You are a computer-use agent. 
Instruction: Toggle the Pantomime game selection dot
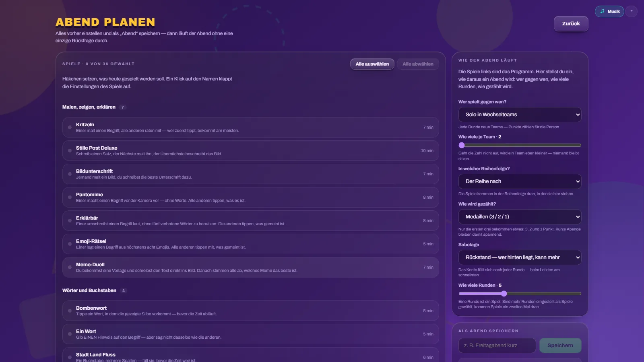(x=70, y=197)
